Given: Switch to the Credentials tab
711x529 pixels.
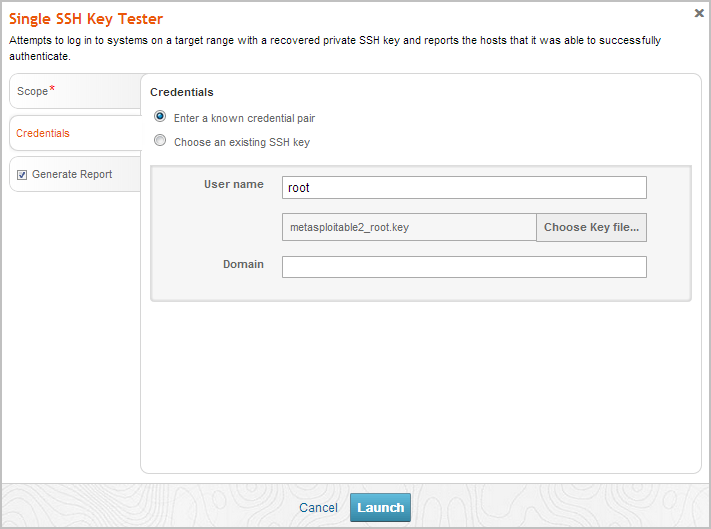Looking at the screenshot, I should (43, 133).
